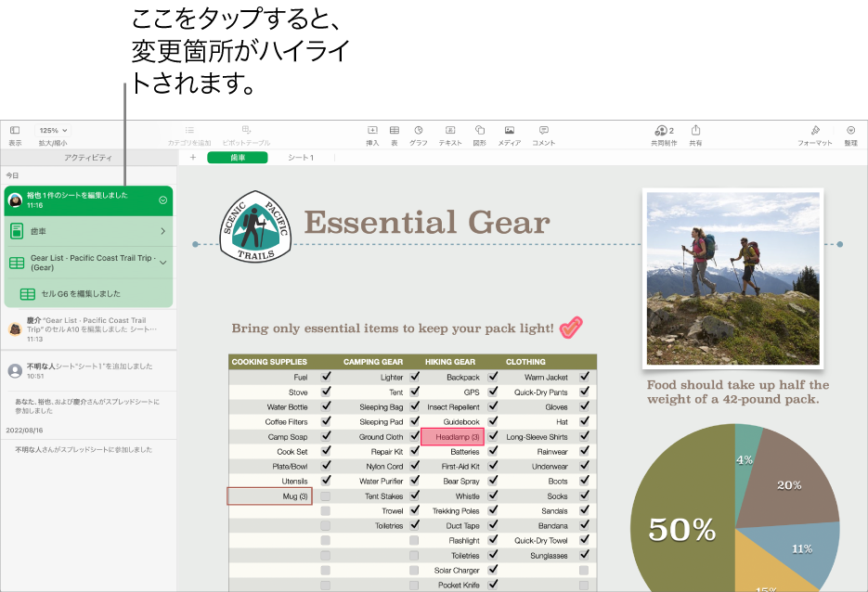This screenshot has width=868, height=592.
Task: Switch to the 歯車 sheet tab
Action: coord(238,158)
